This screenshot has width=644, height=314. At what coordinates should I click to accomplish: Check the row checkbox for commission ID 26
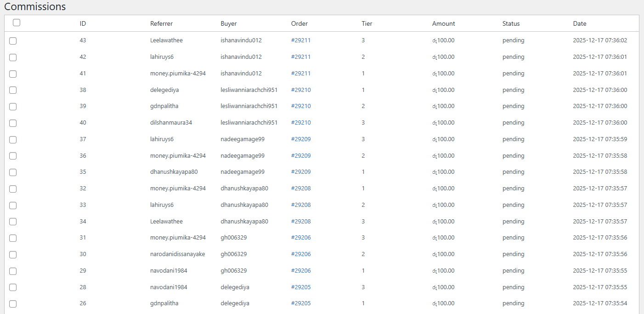(x=13, y=304)
